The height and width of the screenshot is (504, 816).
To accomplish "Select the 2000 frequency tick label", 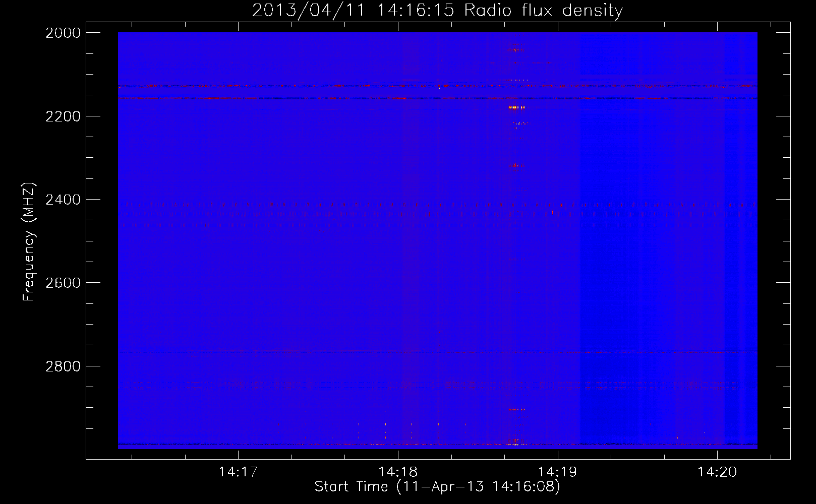I will click(x=63, y=33).
